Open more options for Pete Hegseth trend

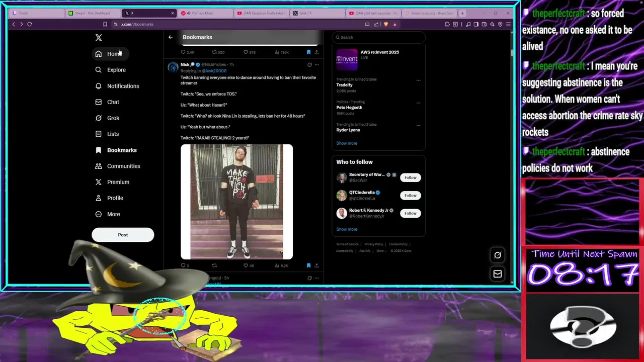click(x=418, y=103)
